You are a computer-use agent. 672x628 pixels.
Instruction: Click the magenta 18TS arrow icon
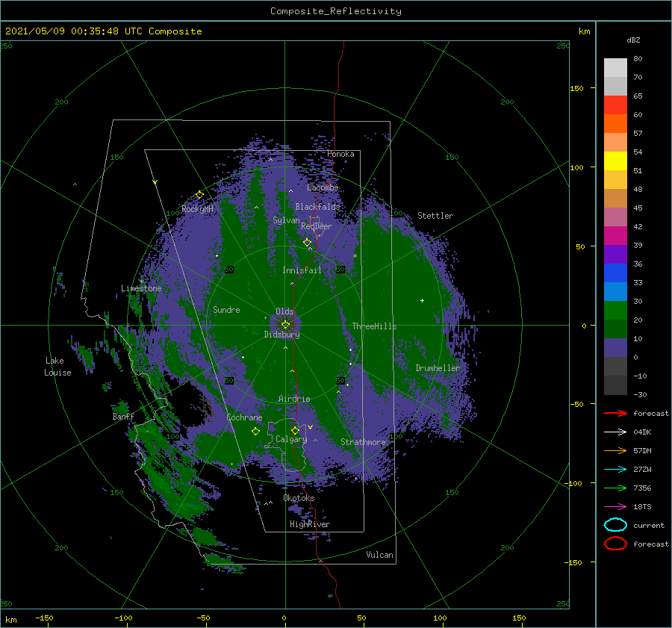click(x=615, y=507)
